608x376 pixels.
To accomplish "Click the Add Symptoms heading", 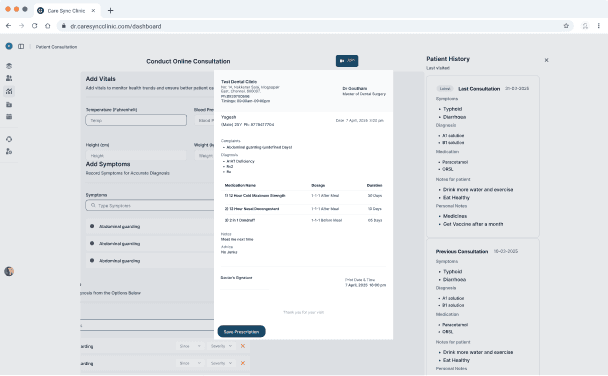I will point(108,164).
